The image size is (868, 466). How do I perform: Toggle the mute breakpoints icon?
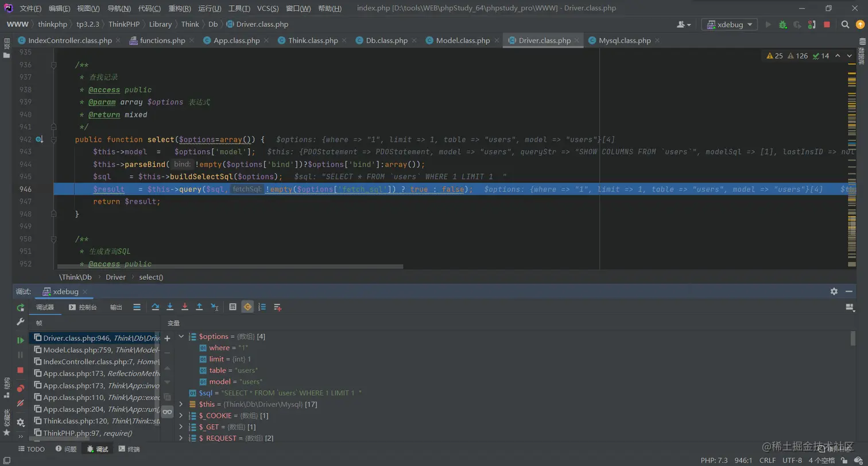point(21,403)
